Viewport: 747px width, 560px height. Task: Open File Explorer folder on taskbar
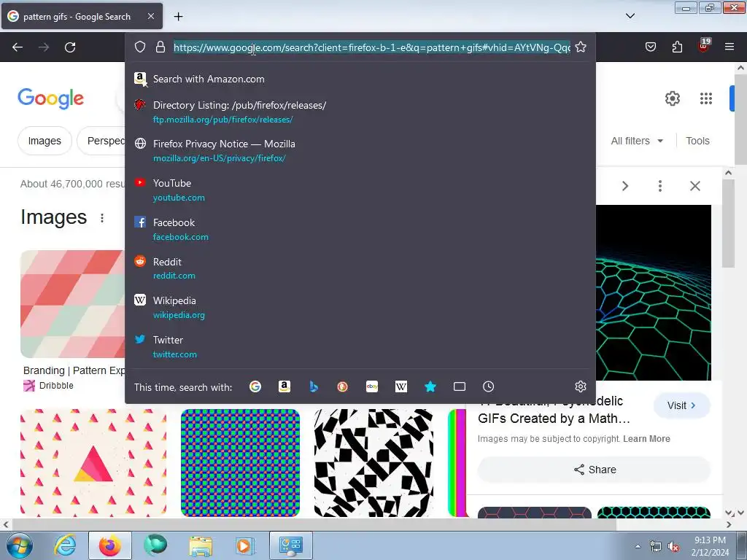click(201, 545)
